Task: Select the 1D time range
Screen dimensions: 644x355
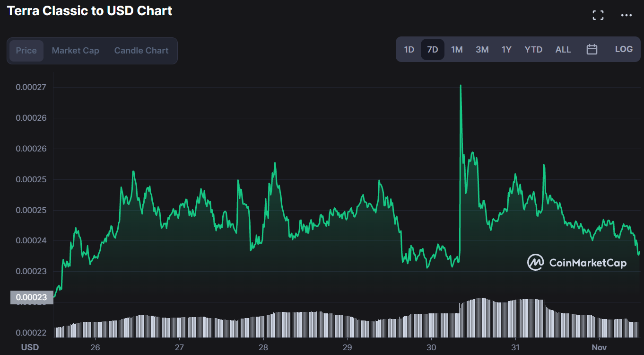Action: (409, 49)
